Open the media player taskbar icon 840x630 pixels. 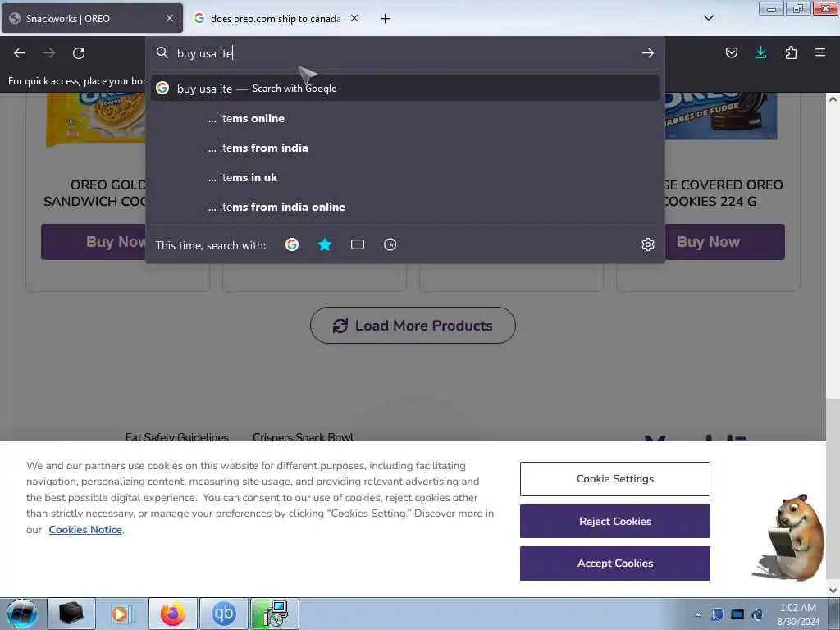coord(121,614)
